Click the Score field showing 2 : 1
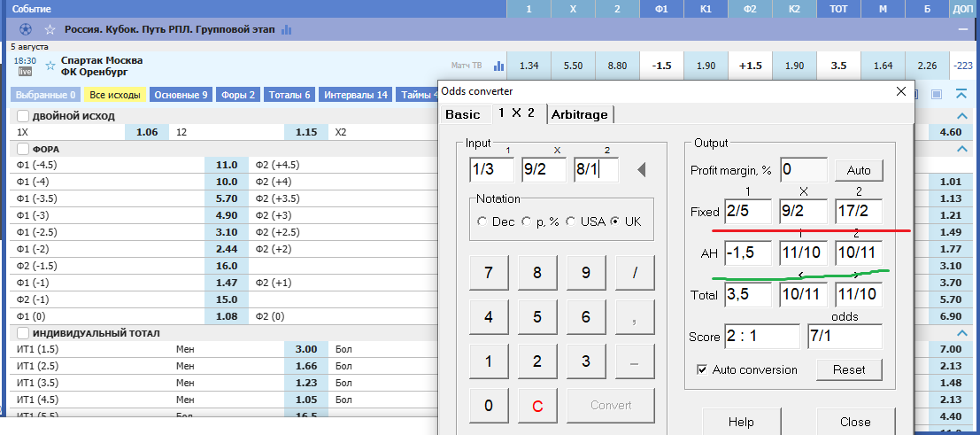The width and height of the screenshot is (980, 435). tap(762, 337)
